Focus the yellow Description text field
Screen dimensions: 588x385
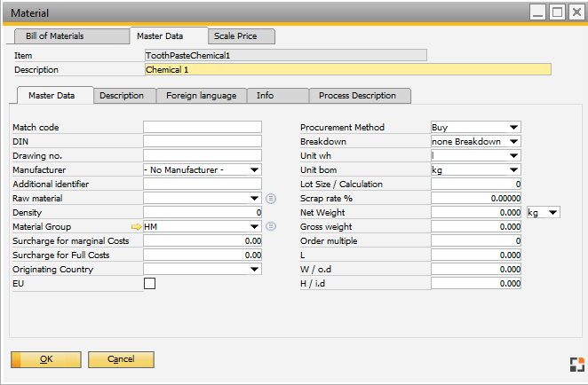click(347, 69)
